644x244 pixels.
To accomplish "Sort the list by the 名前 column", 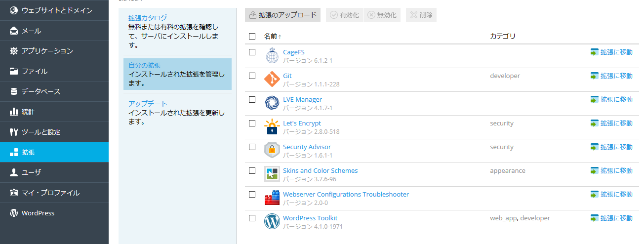I will point(271,36).
